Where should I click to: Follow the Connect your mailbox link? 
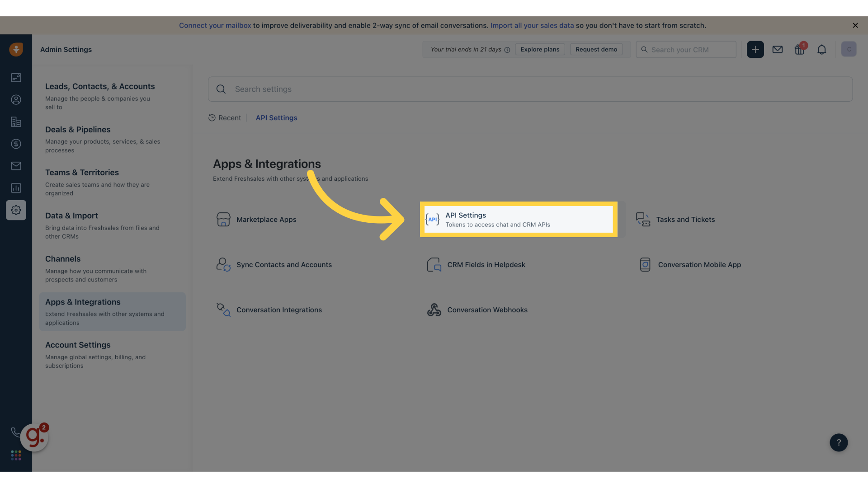[x=215, y=25]
